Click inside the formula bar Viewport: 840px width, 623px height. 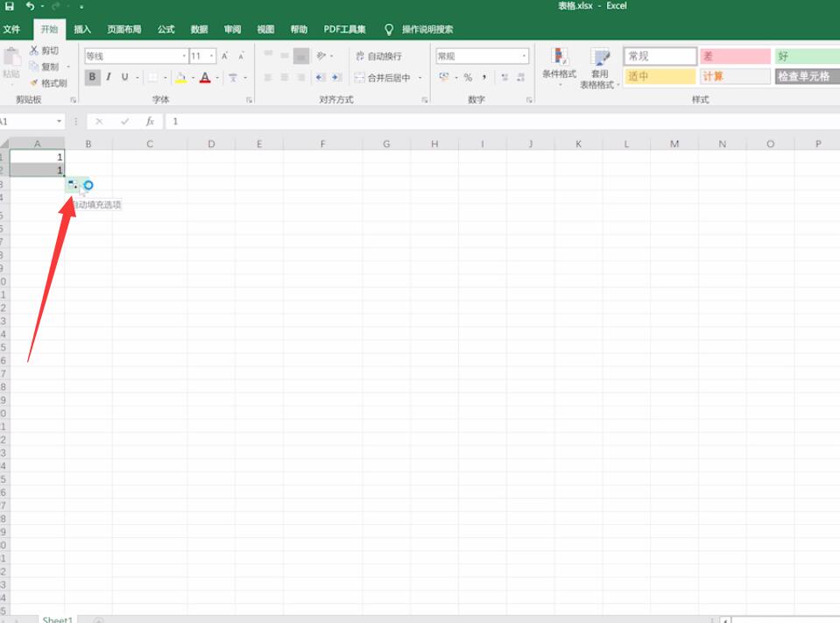503,122
